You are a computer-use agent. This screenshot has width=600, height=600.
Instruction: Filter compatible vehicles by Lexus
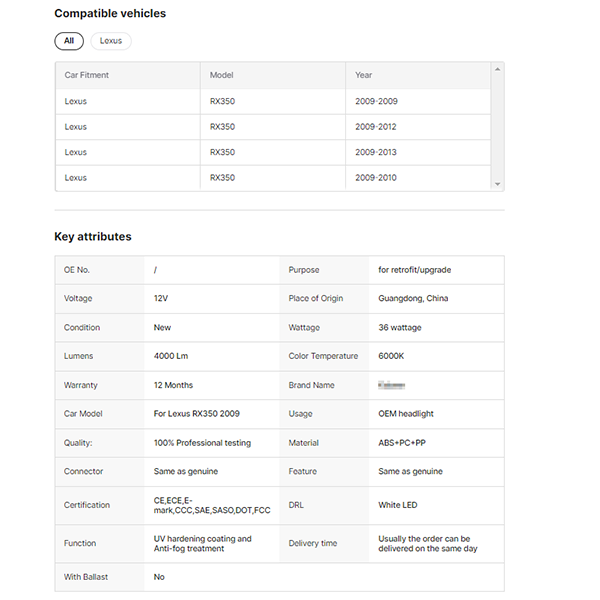111,41
